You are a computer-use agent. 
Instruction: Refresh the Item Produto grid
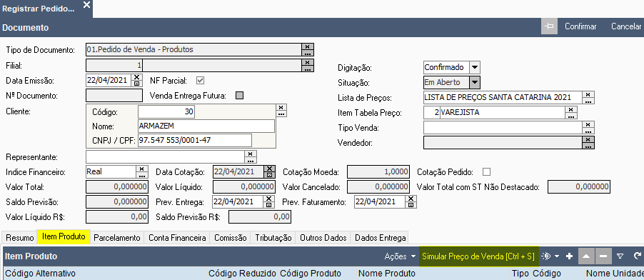[x=637, y=256]
